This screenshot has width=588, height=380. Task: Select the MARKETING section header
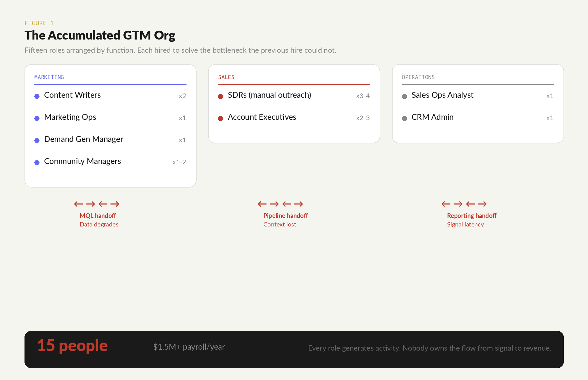[49, 77]
